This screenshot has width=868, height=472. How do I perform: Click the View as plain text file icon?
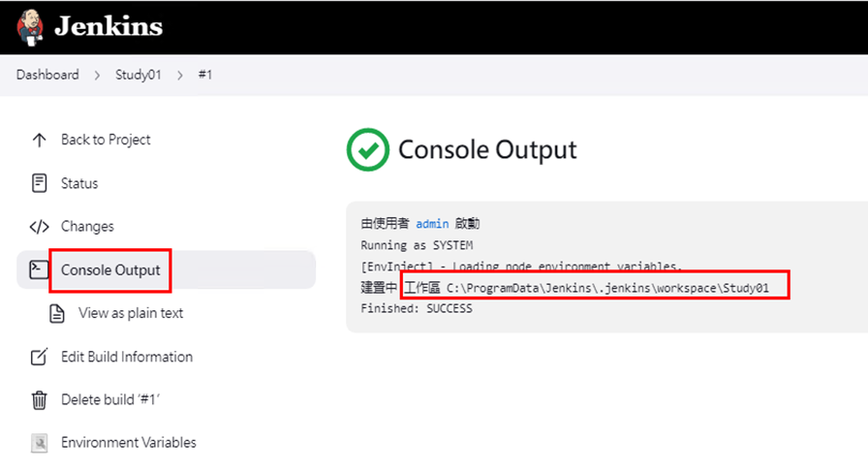click(x=57, y=314)
